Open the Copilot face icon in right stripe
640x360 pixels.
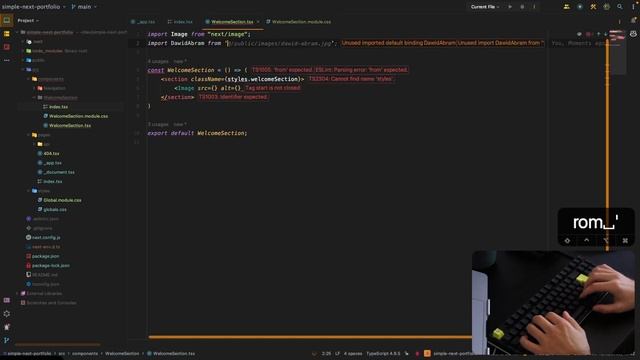[x=633, y=34]
